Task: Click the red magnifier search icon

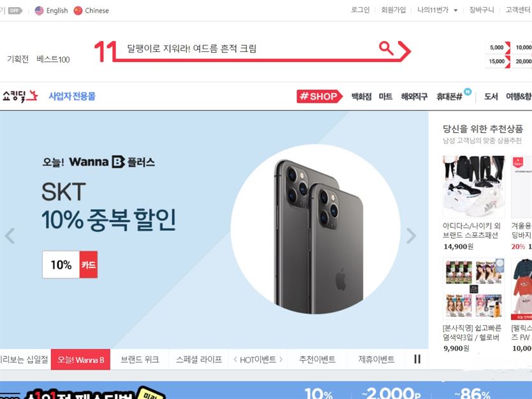Action: click(x=386, y=49)
